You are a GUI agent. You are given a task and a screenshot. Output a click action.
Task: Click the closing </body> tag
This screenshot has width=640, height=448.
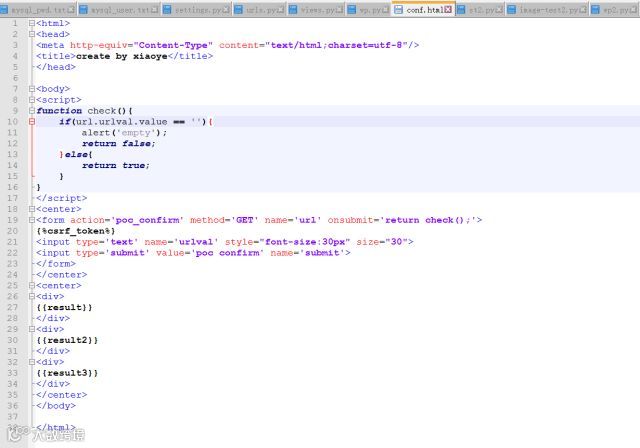pyautogui.click(x=56, y=406)
